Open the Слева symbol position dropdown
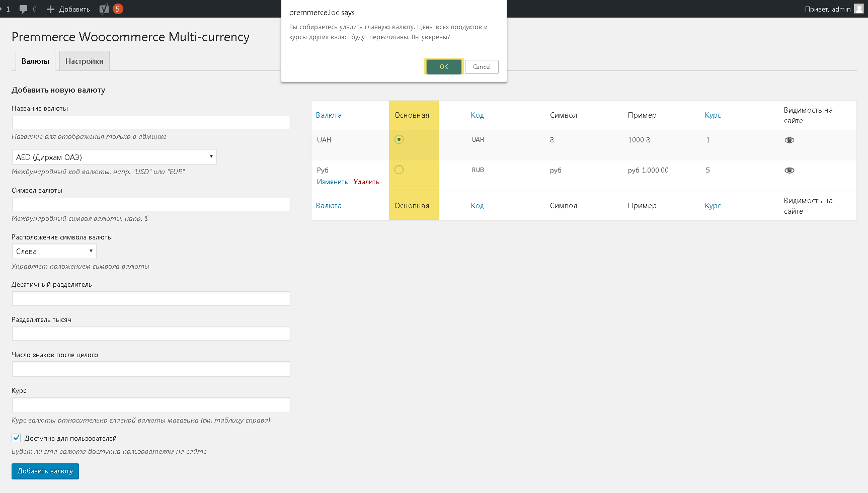868x493 pixels. (x=54, y=252)
